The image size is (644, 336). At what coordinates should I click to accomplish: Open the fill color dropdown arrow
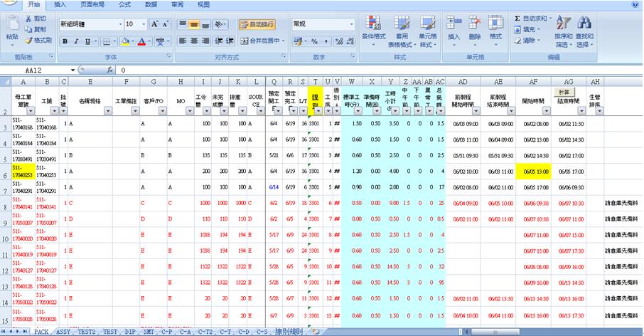click(x=133, y=41)
